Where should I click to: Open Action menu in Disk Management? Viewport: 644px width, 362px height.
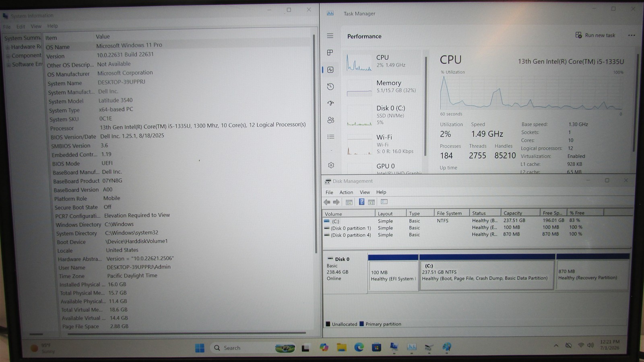(x=346, y=192)
